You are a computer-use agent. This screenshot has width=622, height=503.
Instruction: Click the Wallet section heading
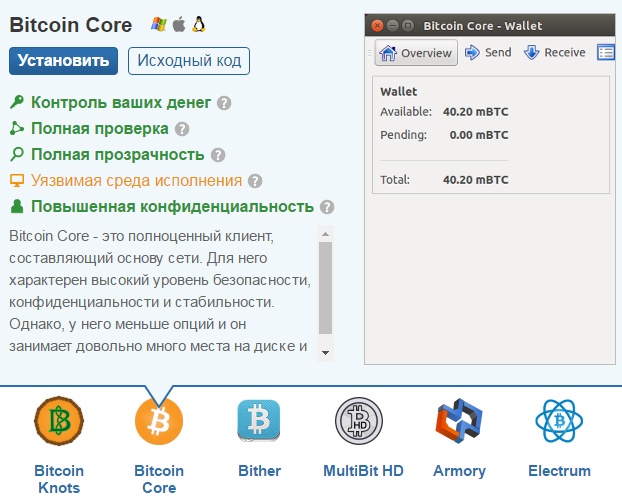pyautogui.click(x=399, y=92)
